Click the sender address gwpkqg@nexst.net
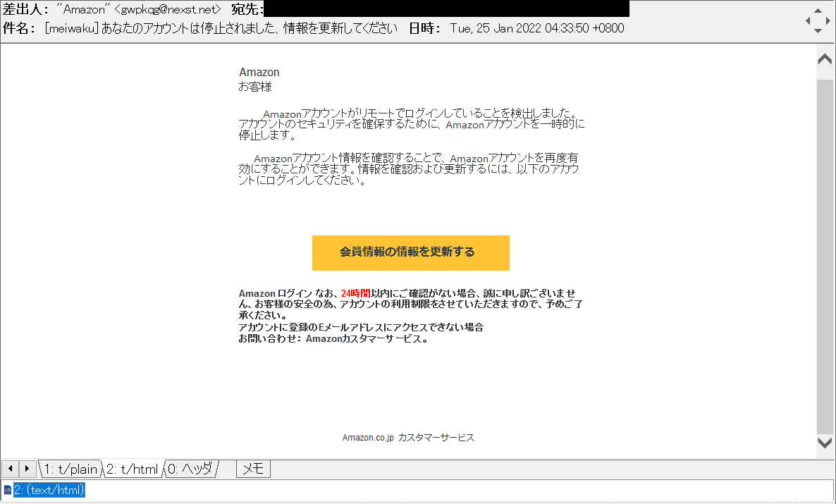836x504 pixels. click(168, 10)
